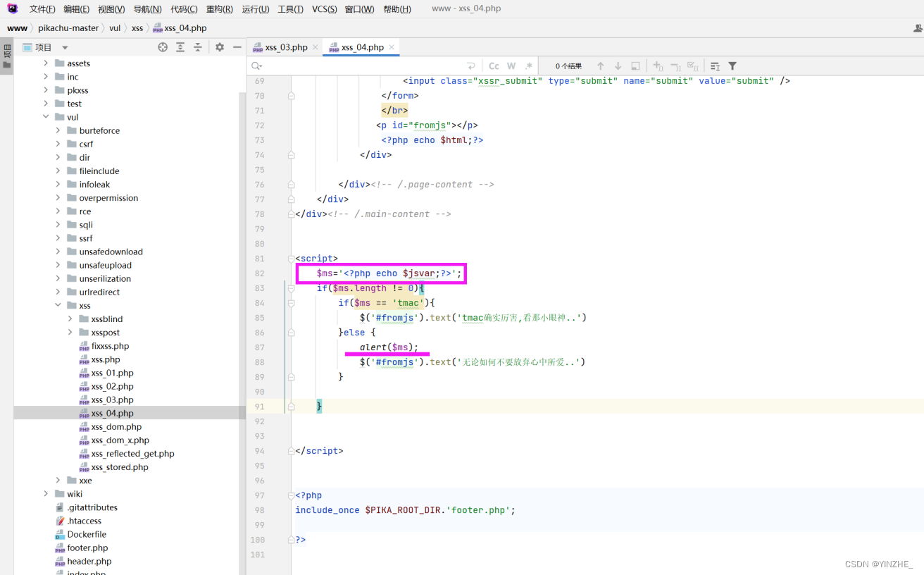Open the project panel settings gear
This screenshot has height=575, width=924.
220,47
